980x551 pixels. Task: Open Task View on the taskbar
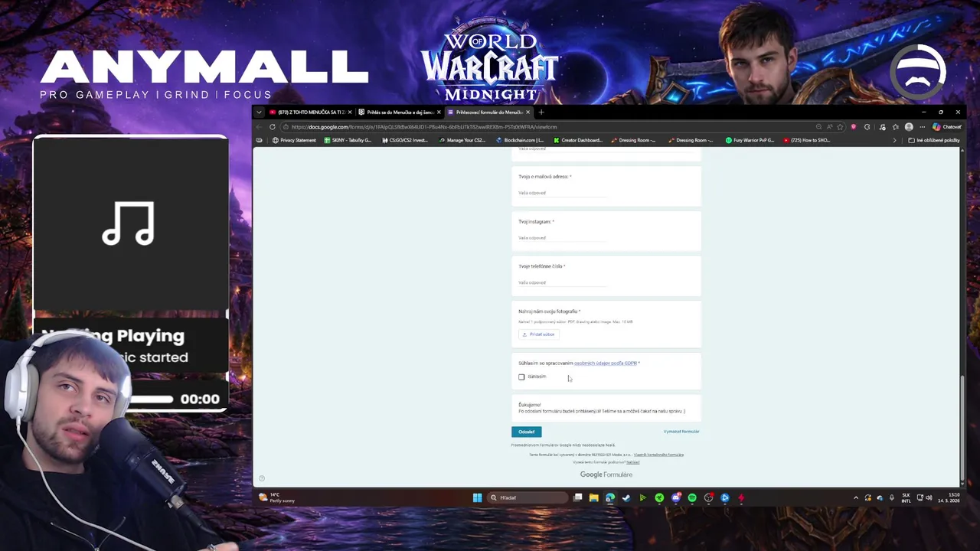pyautogui.click(x=578, y=497)
